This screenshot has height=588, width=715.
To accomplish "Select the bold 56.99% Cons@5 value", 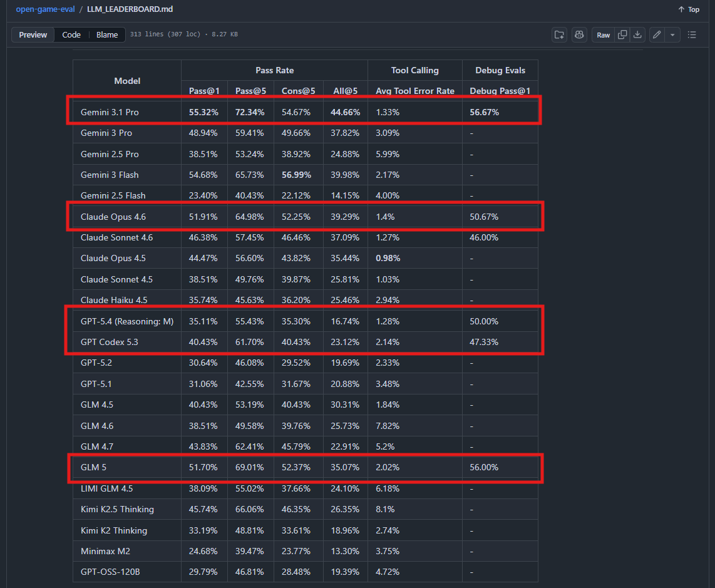I will coord(296,175).
